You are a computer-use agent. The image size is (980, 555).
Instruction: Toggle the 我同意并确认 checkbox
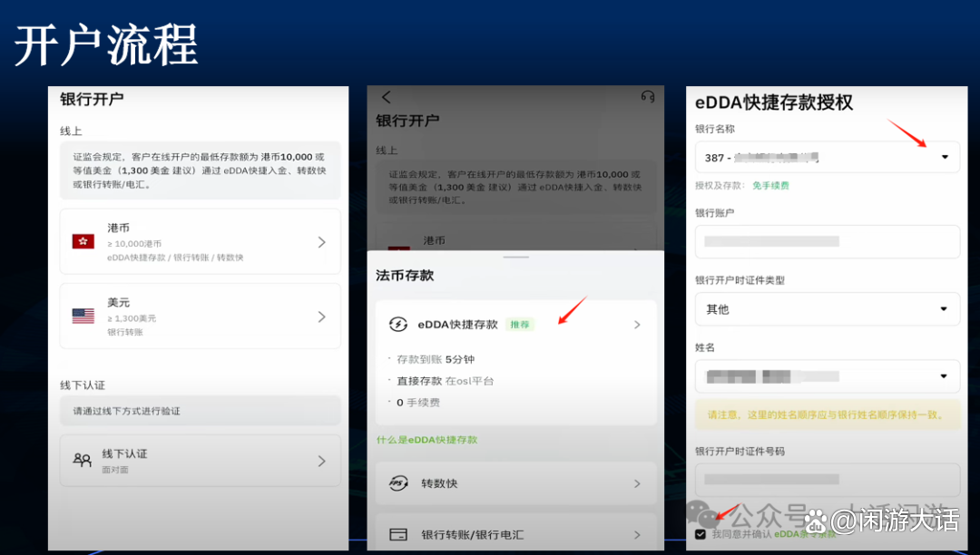(701, 534)
